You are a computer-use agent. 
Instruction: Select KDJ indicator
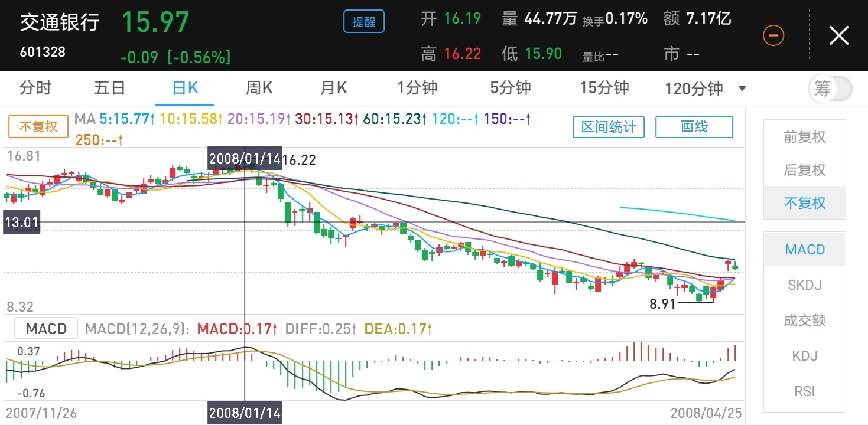[x=805, y=356]
